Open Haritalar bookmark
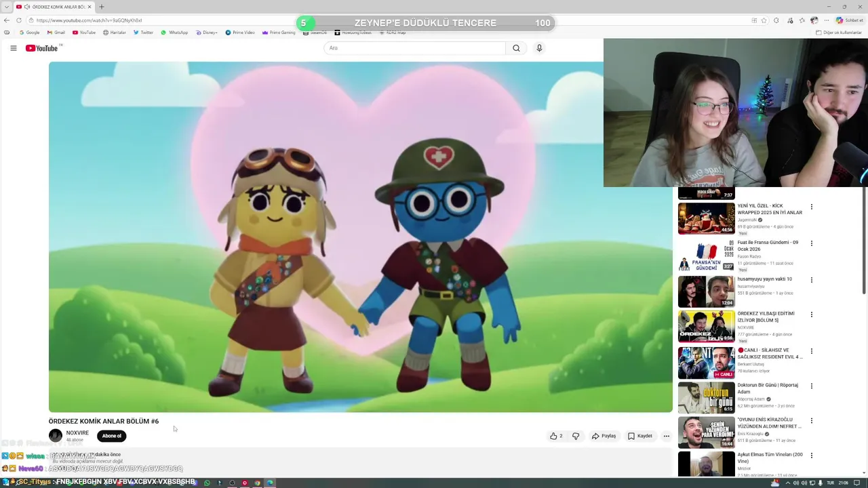 tap(114, 33)
